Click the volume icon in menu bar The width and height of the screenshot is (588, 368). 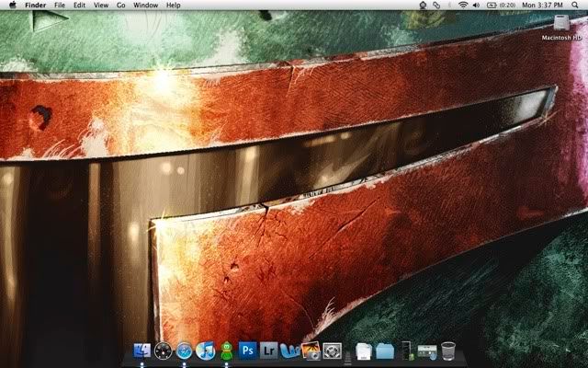[x=476, y=6]
